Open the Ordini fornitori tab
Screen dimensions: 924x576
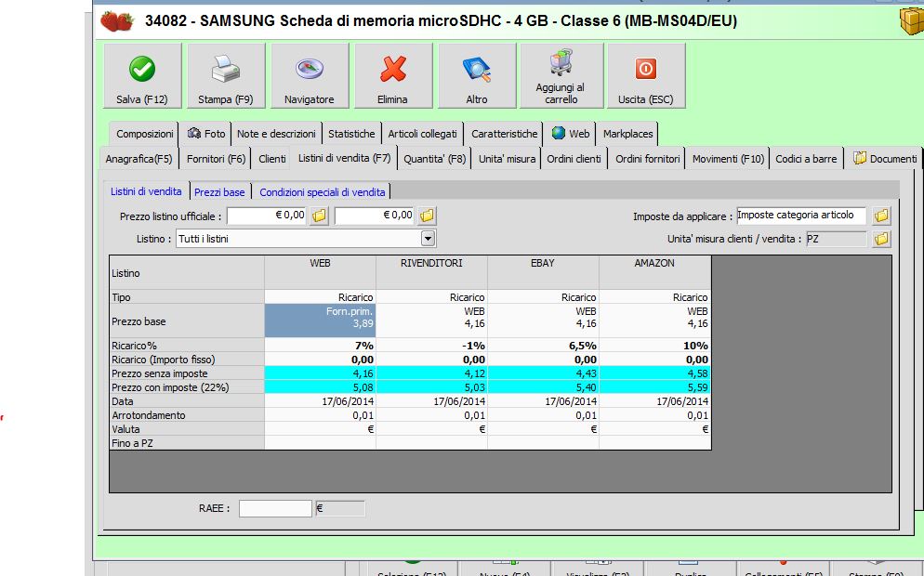[x=648, y=159]
